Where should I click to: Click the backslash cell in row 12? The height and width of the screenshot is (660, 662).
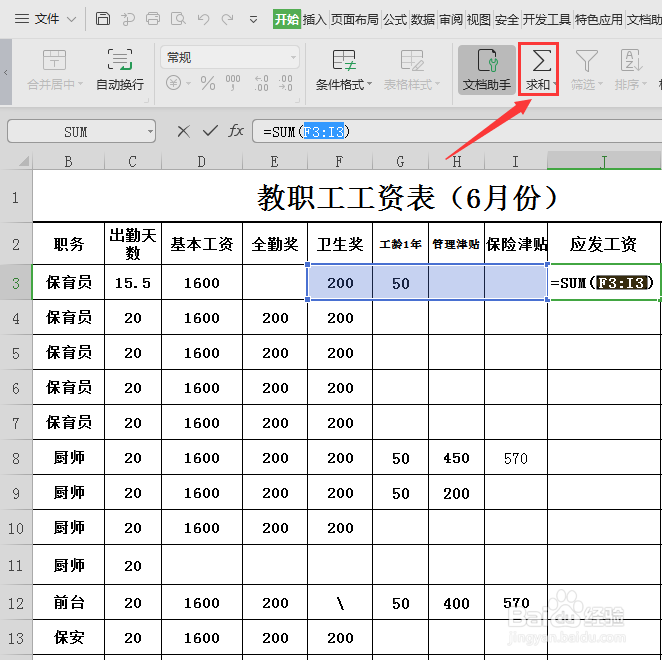340,603
